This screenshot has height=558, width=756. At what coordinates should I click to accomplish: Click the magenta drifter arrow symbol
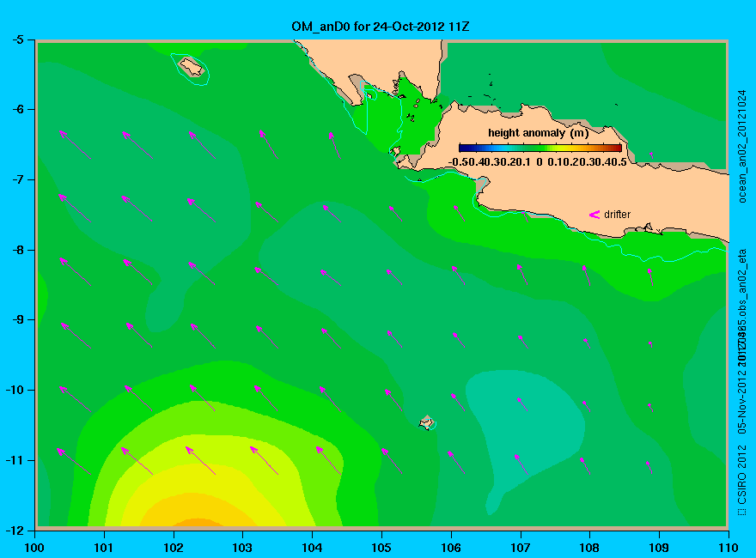click(594, 215)
